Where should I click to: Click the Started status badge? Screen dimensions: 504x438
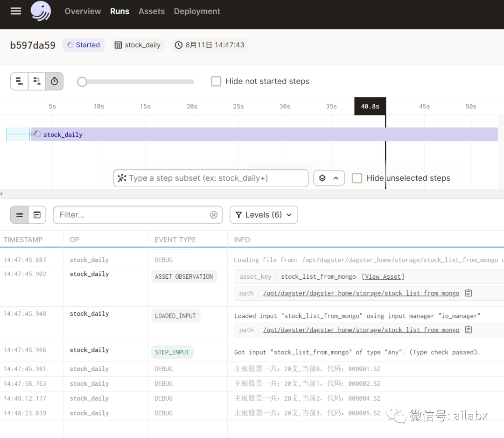click(x=84, y=45)
